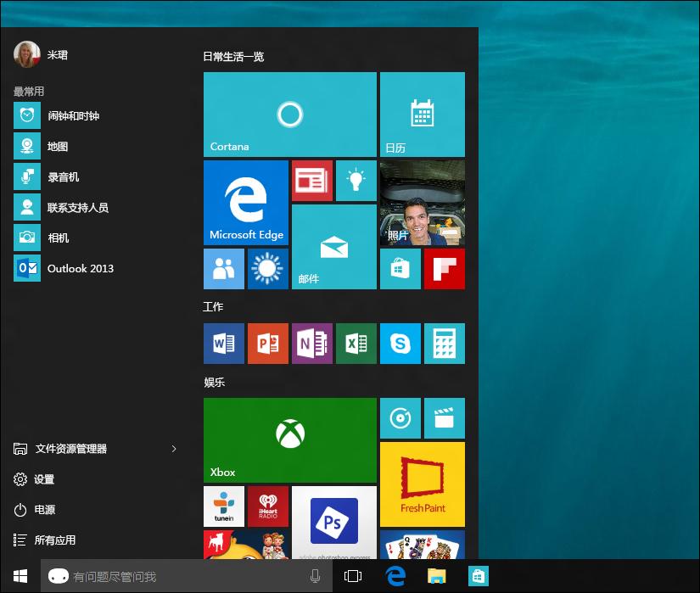Click the 米珺 user account picture

click(x=27, y=54)
